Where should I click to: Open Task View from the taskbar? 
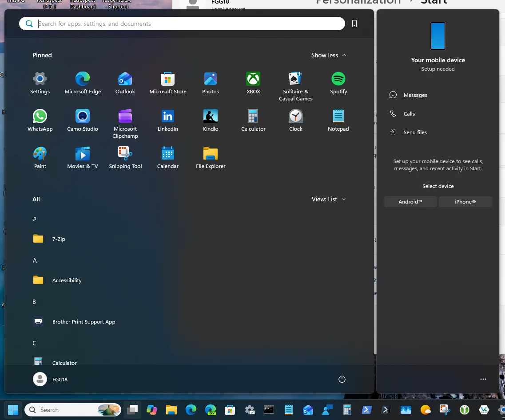tap(132, 410)
